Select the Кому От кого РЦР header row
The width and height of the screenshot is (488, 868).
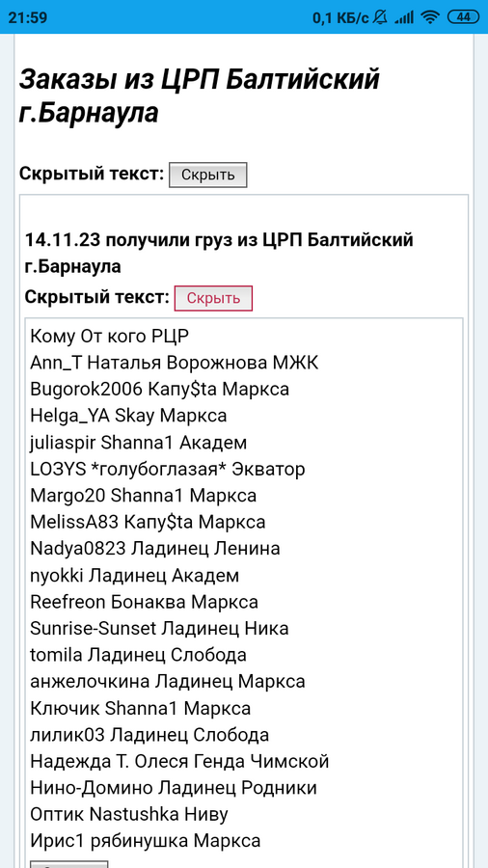coord(110,336)
